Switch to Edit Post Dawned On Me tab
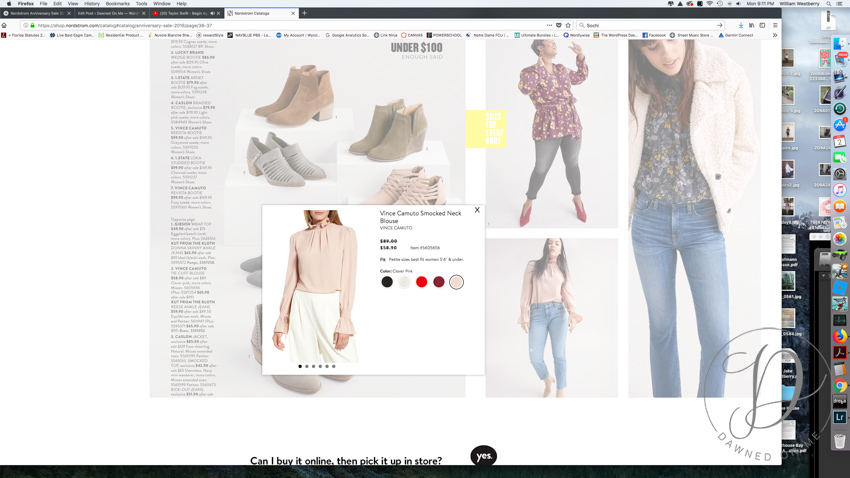 point(111,13)
